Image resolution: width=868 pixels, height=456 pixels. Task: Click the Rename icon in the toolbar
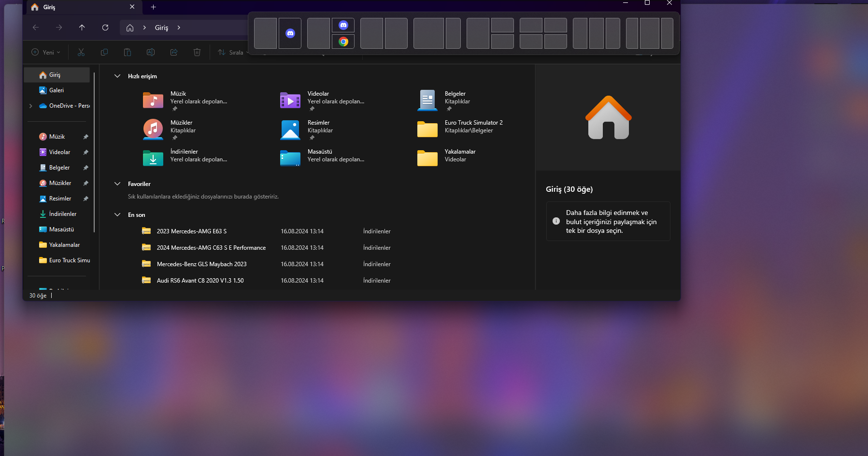(151, 52)
